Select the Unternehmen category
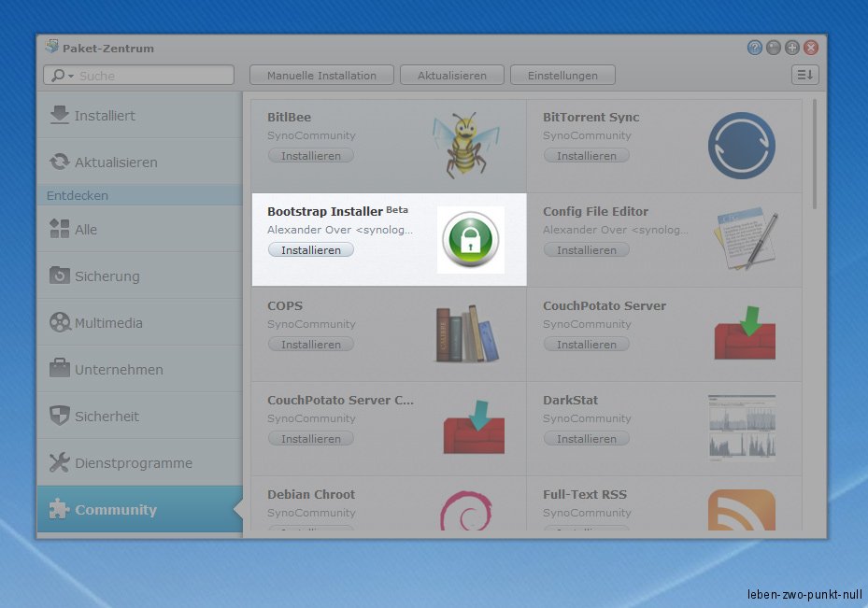Image resolution: width=868 pixels, height=608 pixels. click(139, 369)
